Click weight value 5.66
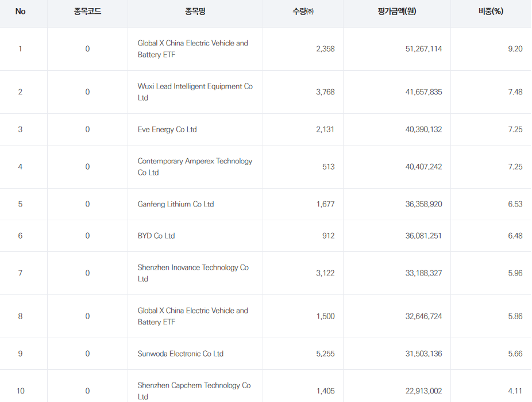 pyautogui.click(x=515, y=354)
